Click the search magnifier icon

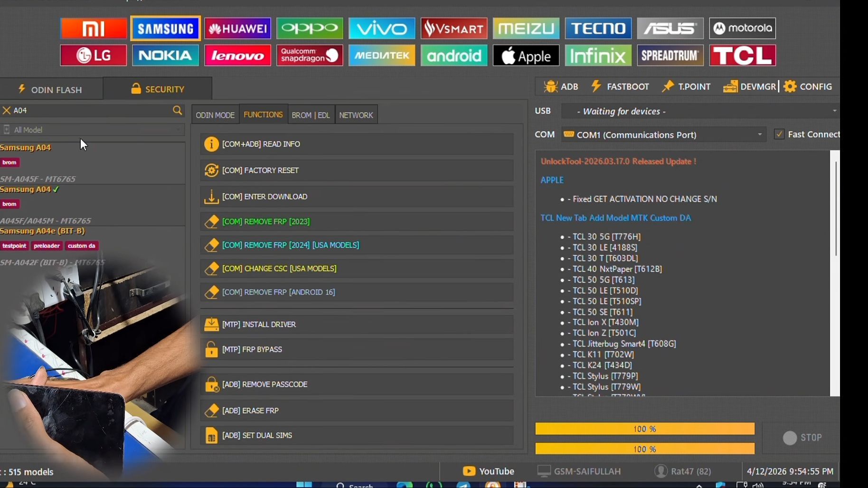pos(178,110)
